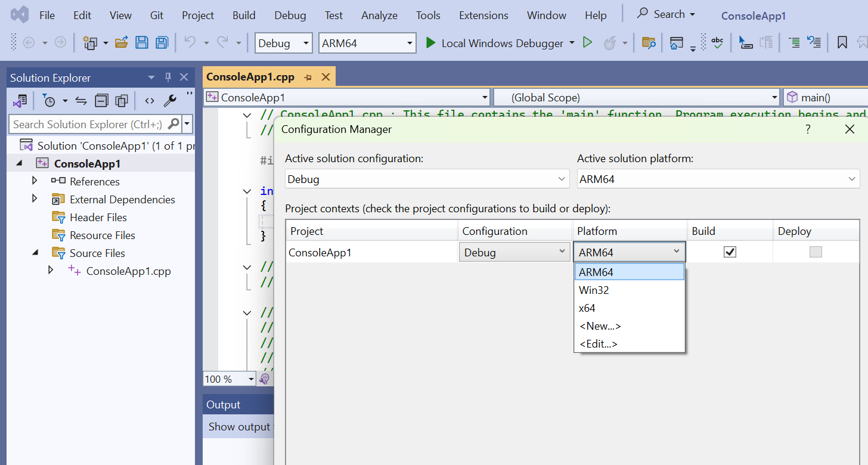Click the New Project toolbar icon
The image size is (868, 465).
(x=90, y=43)
